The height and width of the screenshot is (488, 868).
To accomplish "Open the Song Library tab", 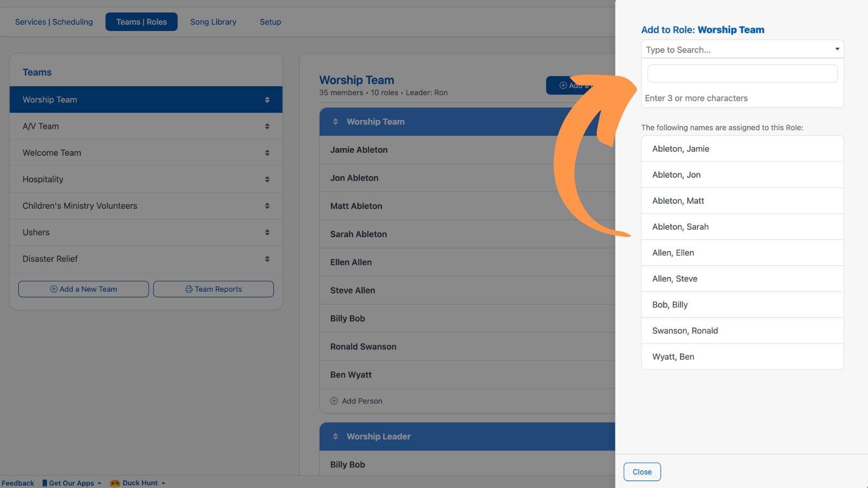I will [213, 22].
